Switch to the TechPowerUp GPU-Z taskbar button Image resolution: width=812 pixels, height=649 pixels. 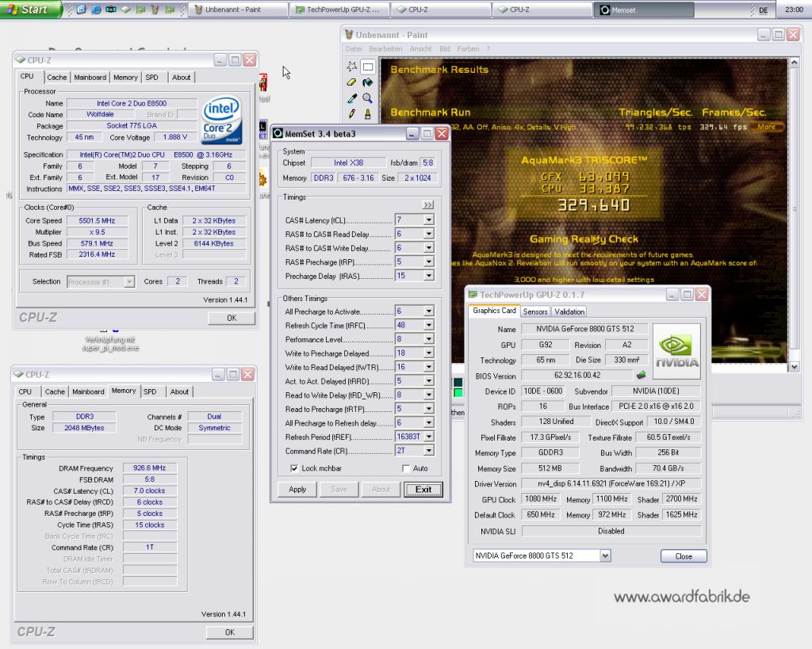point(339,10)
